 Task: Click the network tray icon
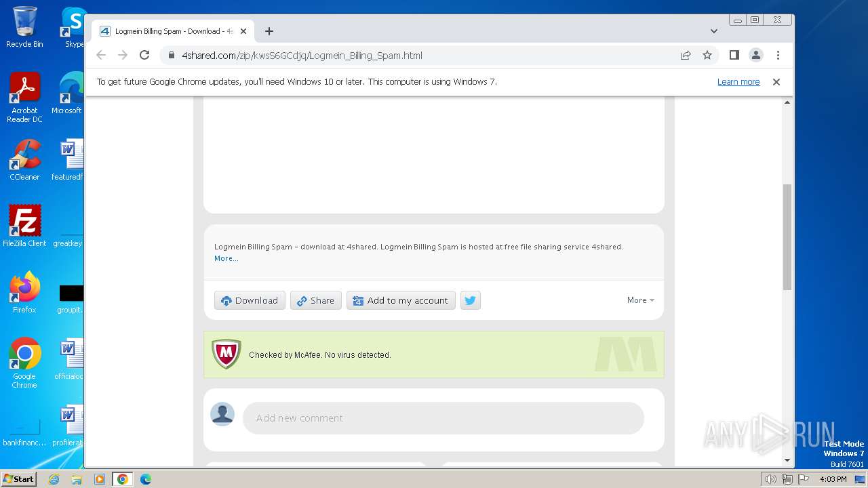click(787, 479)
